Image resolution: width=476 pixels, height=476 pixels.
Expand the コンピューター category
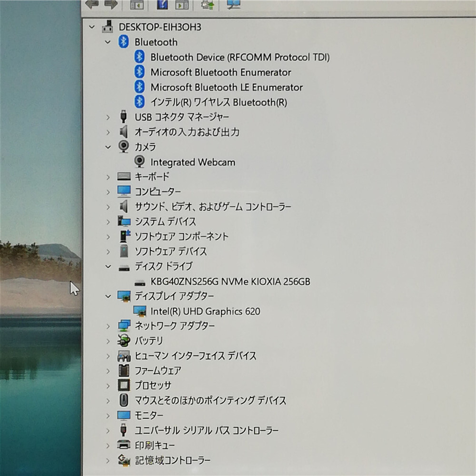[x=108, y=192]
